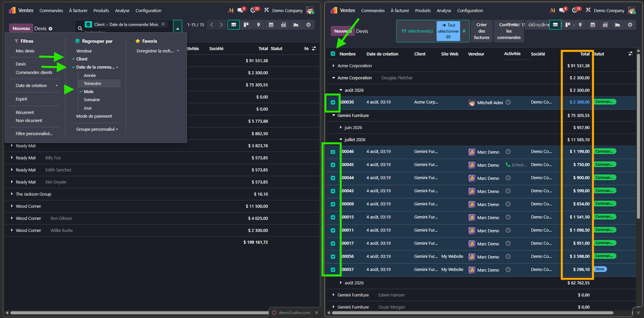Viewport: 644px width, 318px height.
Task: Uncheck the checkbox for order S00030
Action: click(x=333, y=102)
